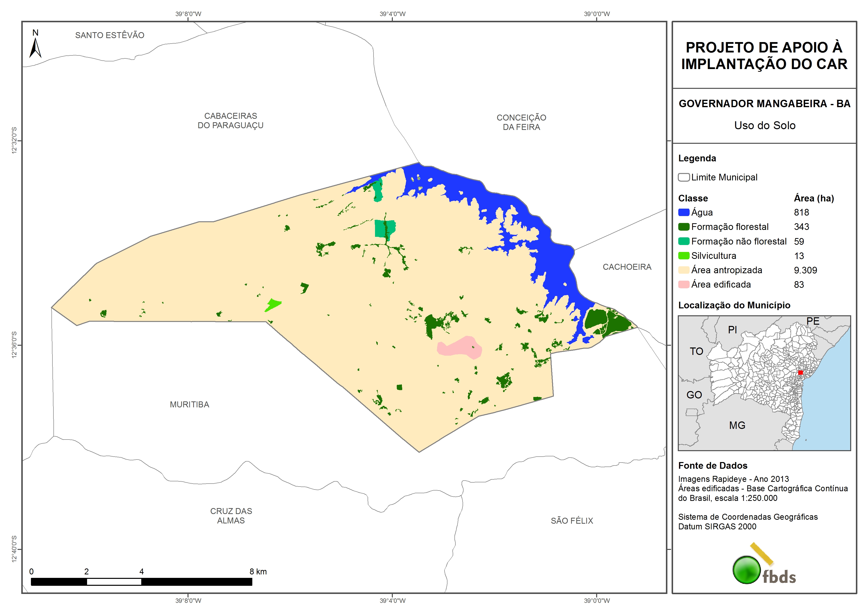Viewport: 868px width, 614px height.
Task: Click the SANTO ESTÊVÃO label
Action: click(x=110, y=35)
